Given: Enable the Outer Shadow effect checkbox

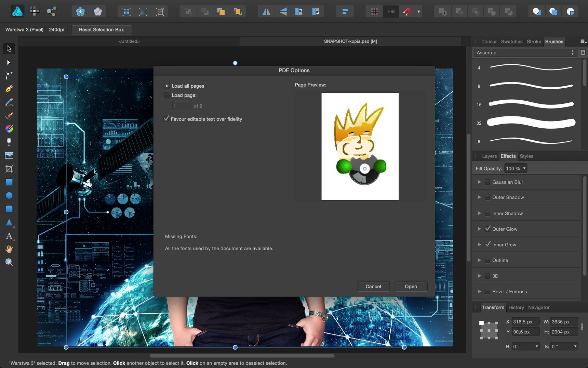Looking at the screenshot, I should (487, 197).
